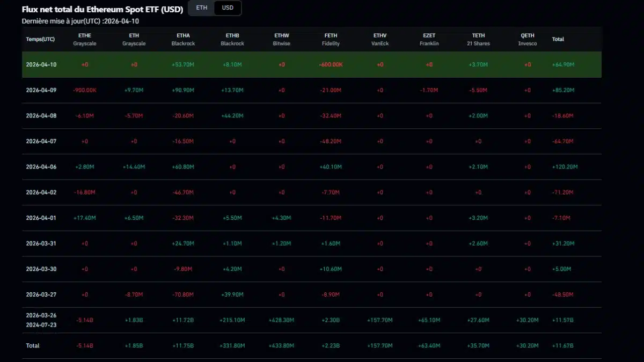Screen dimensions: 644x362
Task: Switch currency display to ETH
Action: pyautogui.click(x=201, y=8)
